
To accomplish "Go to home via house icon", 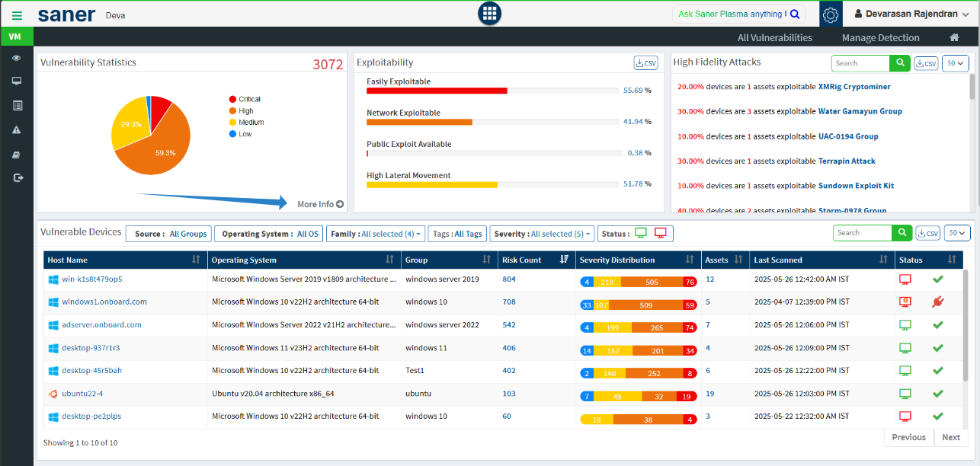I will (953, 37).
